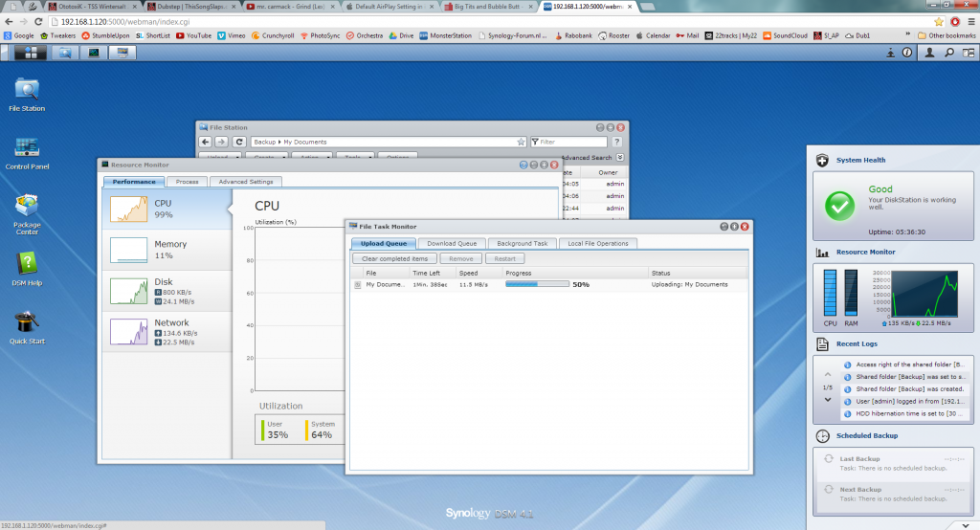
Task: Open the Download Queue tab
Action: click(453, 244)
